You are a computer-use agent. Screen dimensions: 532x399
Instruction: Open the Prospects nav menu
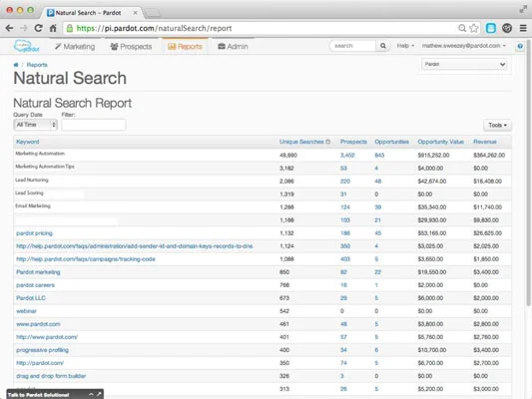tap(131, 47)
